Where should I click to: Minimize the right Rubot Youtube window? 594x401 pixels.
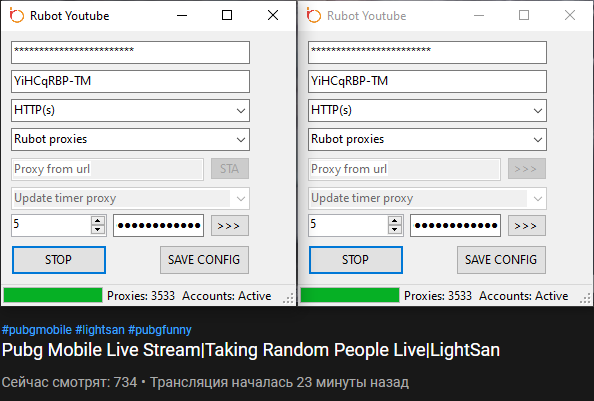click(479, 16)
